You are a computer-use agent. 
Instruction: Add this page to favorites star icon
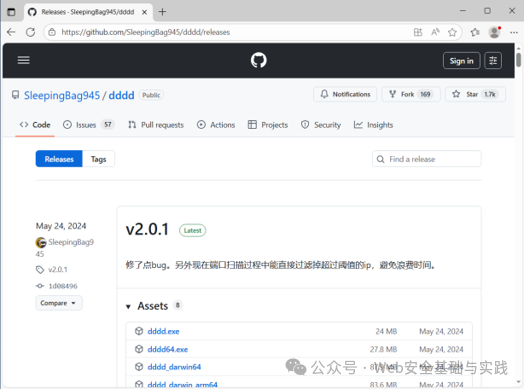452,32
